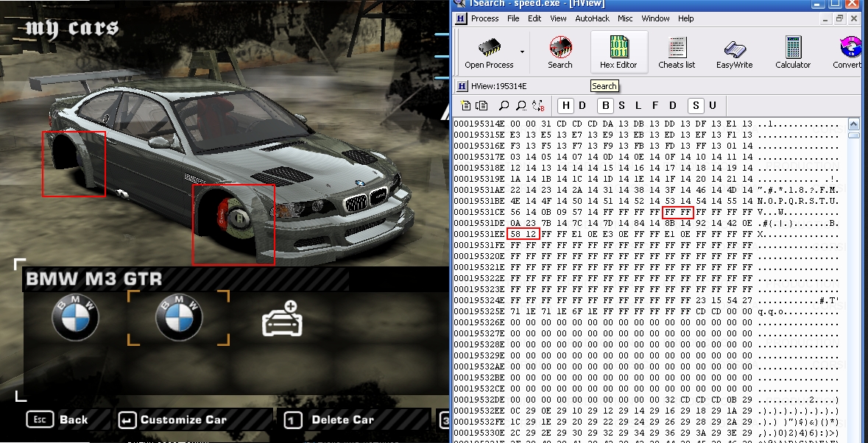Click ASCII text N.O.P.Q.R.S.T.U.
Image resolution: width=868 pixels, height=443 pixels.
(798, 202)
